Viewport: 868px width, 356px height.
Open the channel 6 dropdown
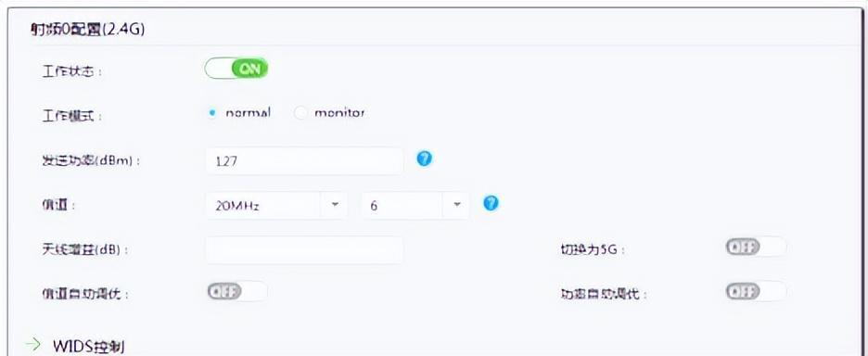point(415,206)
